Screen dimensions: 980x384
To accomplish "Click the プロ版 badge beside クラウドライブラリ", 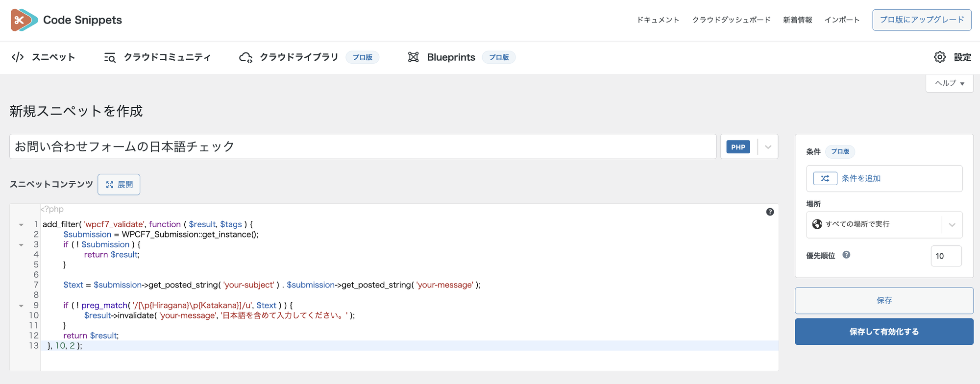I will click(363, 57).
